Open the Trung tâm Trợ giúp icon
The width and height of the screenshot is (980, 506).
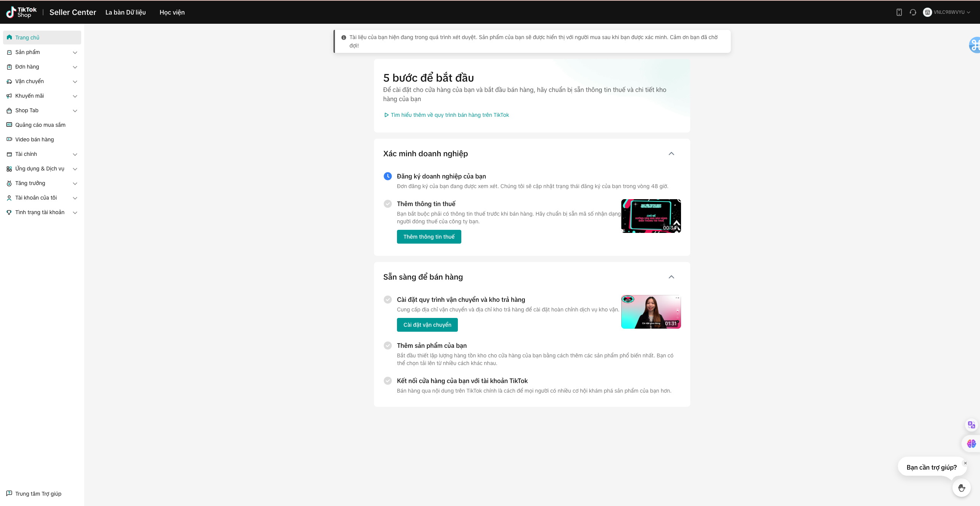(x=9, y=493)
